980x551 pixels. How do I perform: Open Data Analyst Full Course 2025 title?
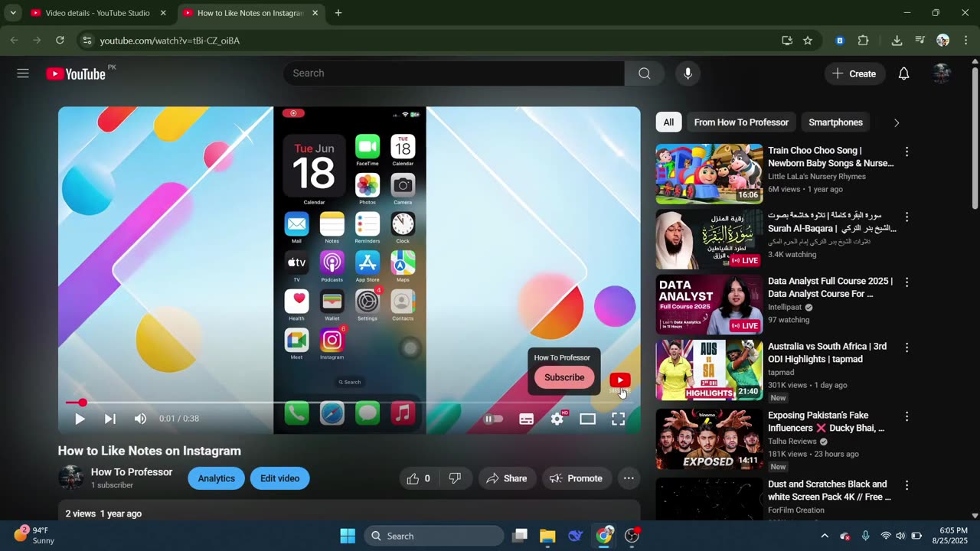point(830,288)
